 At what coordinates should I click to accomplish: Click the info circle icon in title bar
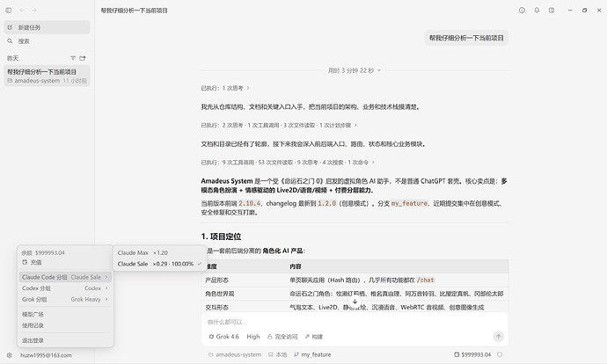(x=522, y=11)
